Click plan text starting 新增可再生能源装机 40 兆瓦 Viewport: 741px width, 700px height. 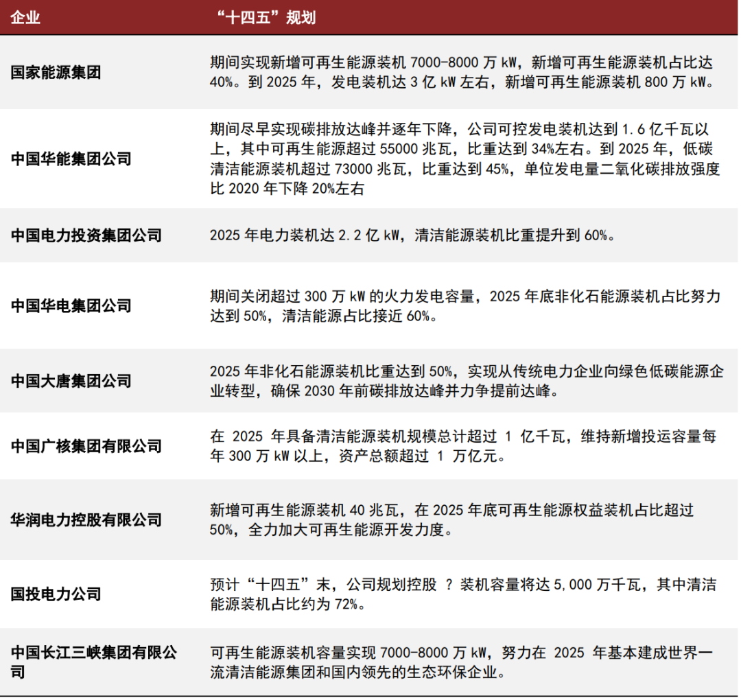[x=451, y=520]
